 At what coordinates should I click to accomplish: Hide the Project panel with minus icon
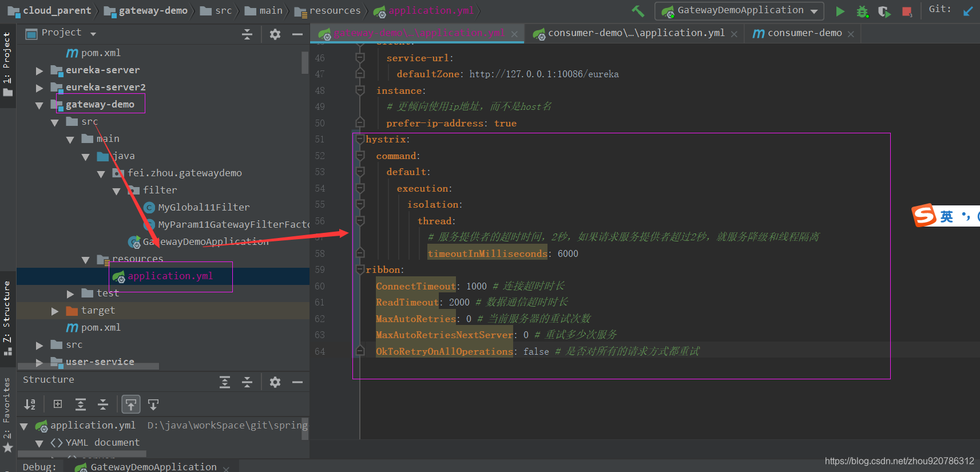(297, 34)
